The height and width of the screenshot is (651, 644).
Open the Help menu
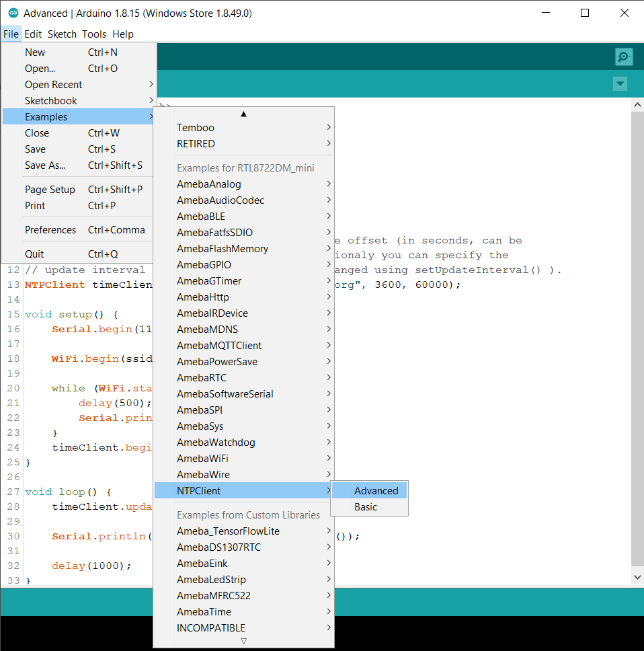pos(123,34)
